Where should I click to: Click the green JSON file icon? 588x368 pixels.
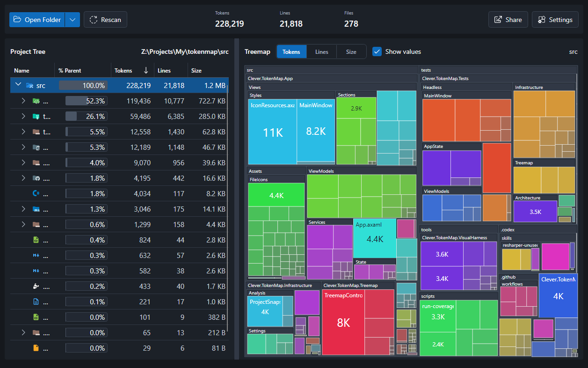pos(36,239)
